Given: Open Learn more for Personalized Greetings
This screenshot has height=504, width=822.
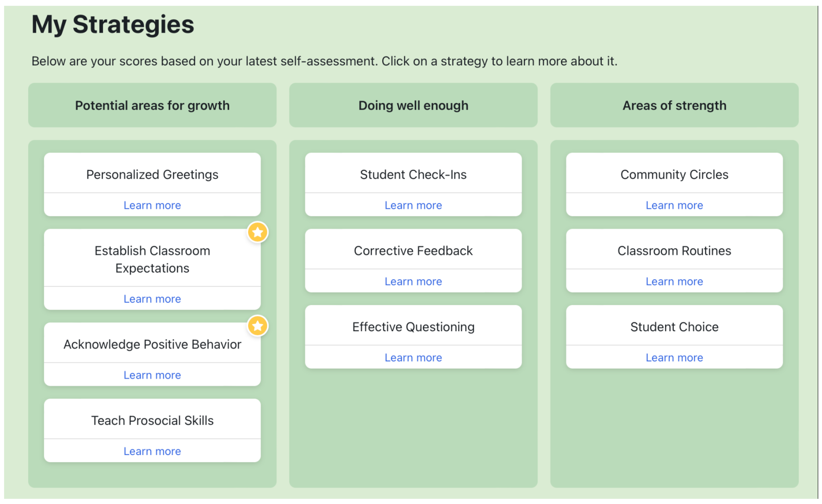Looking at the screenshot, I should coord(152,205).
